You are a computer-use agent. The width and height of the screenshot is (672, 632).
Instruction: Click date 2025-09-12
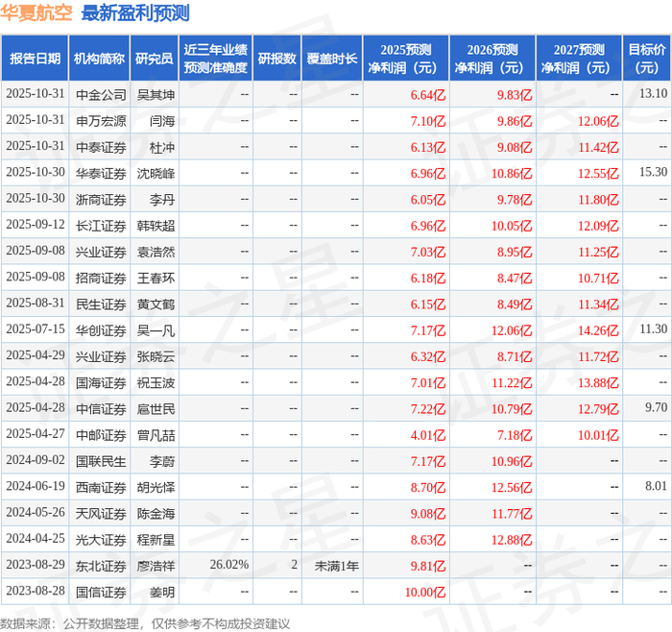36,224
